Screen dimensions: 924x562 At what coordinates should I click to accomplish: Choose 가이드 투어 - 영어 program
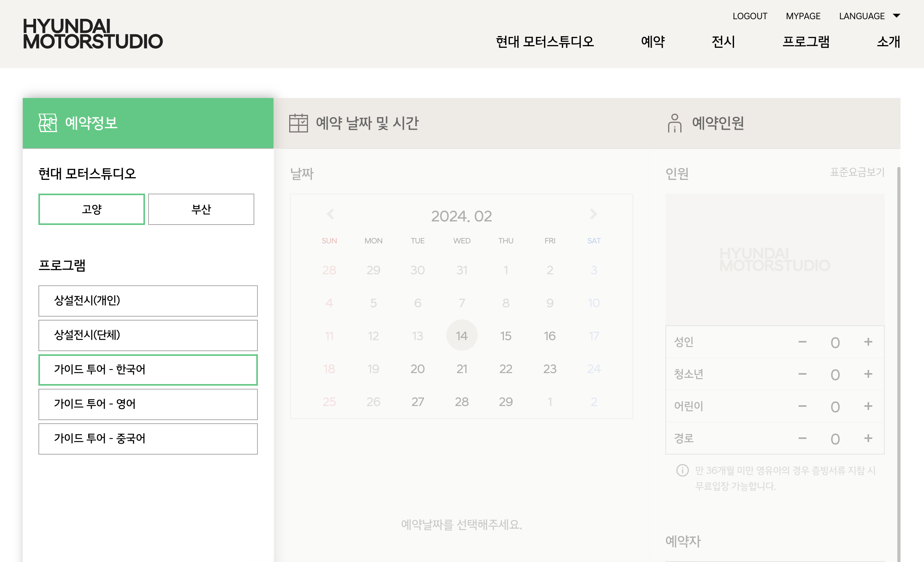tap(148, 404)
